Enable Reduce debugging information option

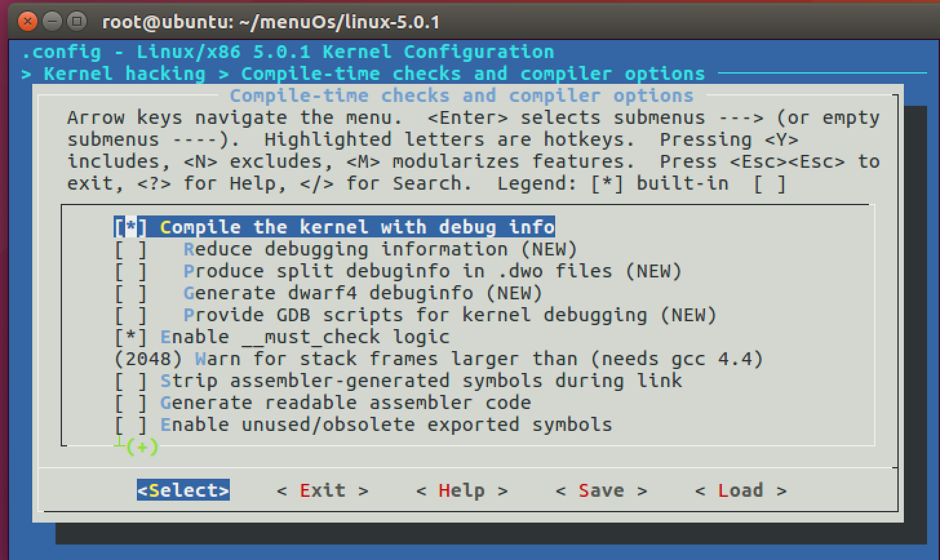pyautogui.click(x=131, y=249)
